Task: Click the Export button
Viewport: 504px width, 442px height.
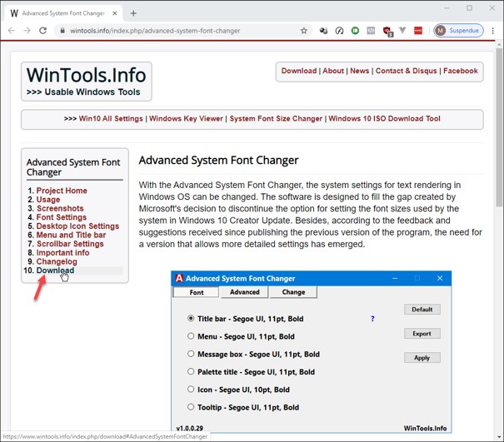Action: click(x=422, y=334)
